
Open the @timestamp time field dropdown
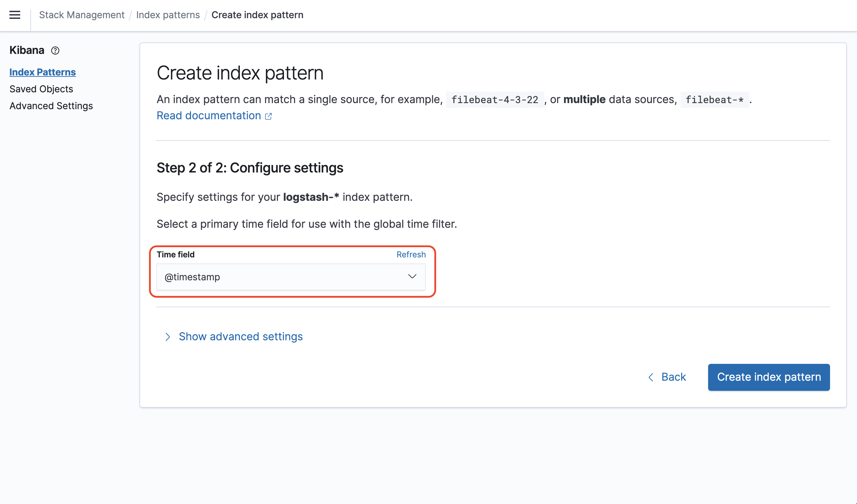[x=290, y=277]
